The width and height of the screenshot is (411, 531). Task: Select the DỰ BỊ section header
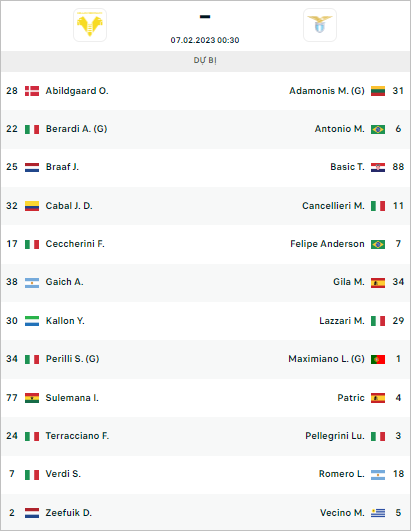click(205, 61)
